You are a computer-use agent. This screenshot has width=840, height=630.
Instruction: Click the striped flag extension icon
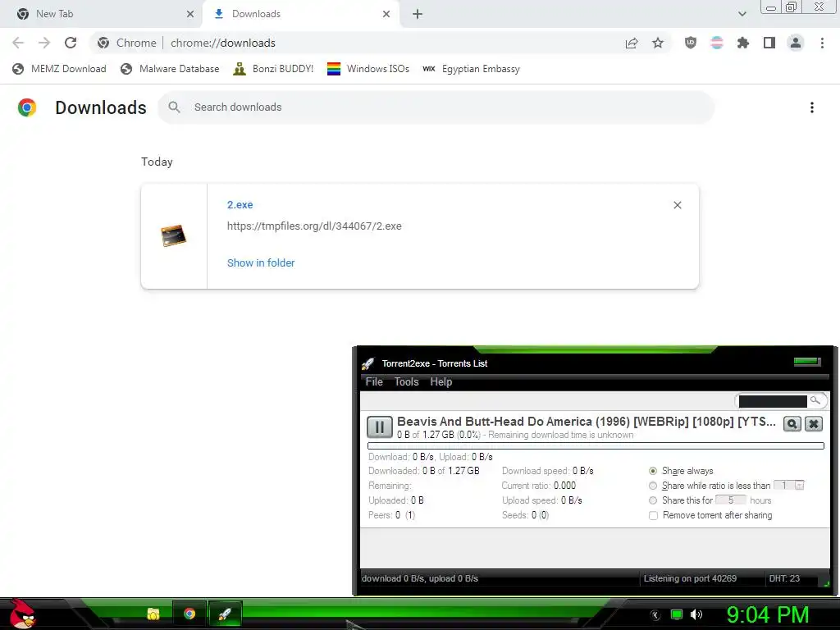tap(717, 43)
